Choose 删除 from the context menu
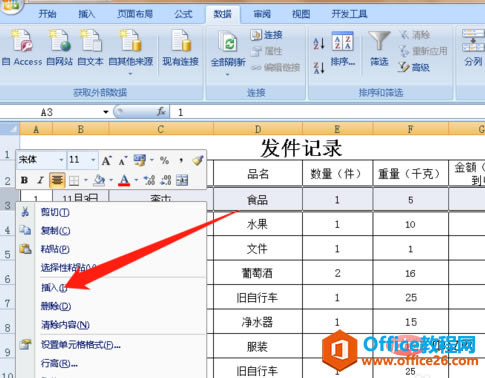Viewport: 485px width, 378px height. click(x=111, y=306)
